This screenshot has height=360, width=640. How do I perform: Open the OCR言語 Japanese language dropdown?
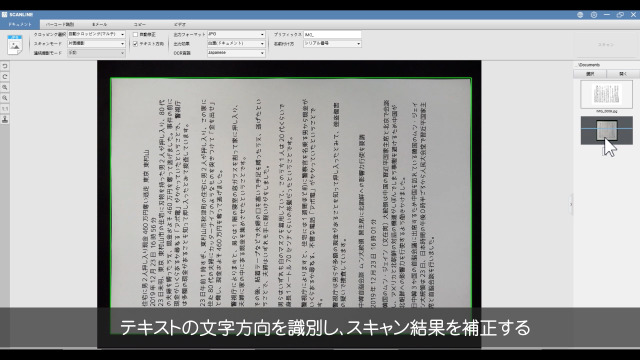tap(236, 53)
